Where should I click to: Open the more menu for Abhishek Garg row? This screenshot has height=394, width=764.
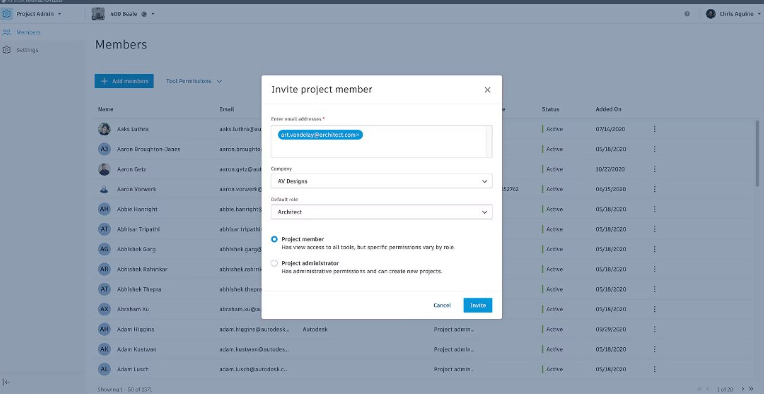point(654,249)
